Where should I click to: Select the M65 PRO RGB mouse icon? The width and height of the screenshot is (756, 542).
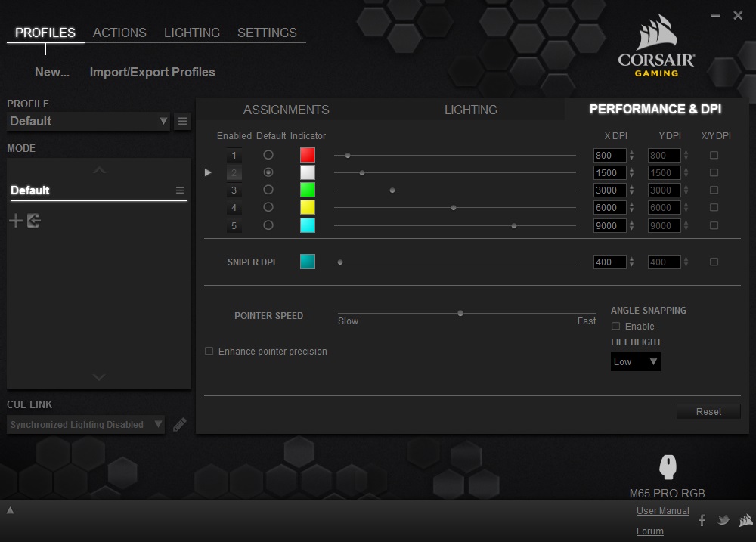(x=668, y=466)
